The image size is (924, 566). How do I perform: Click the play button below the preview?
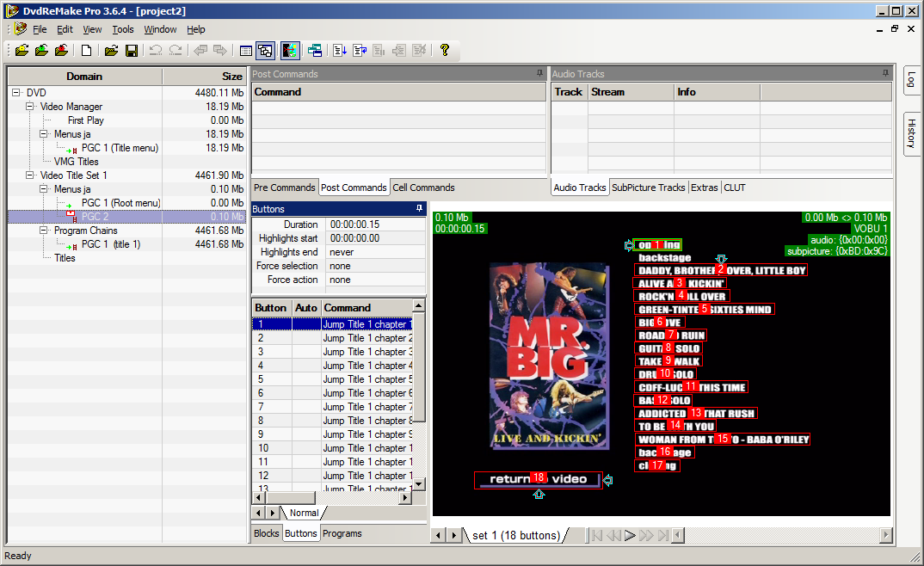click(630, 535)
